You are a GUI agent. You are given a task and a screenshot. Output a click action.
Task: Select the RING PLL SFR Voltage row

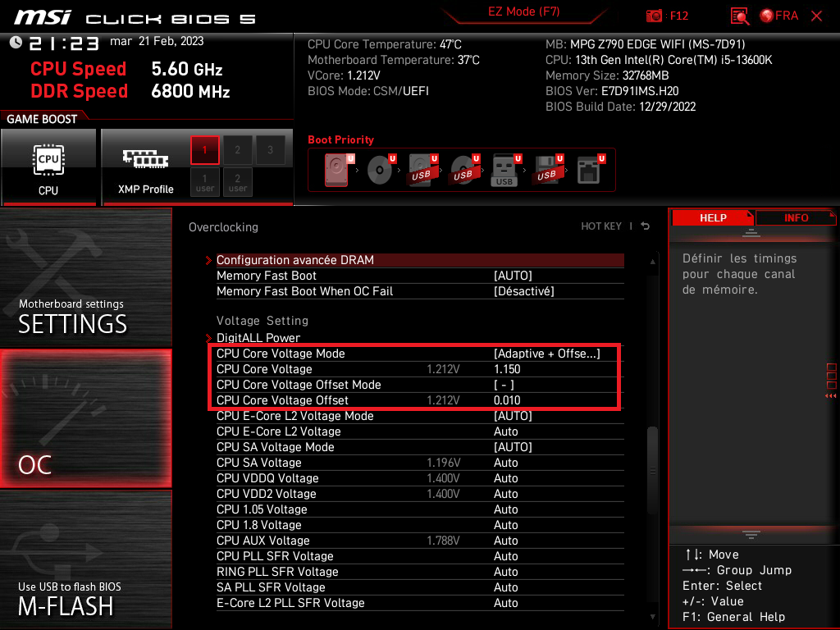[419, 572]
